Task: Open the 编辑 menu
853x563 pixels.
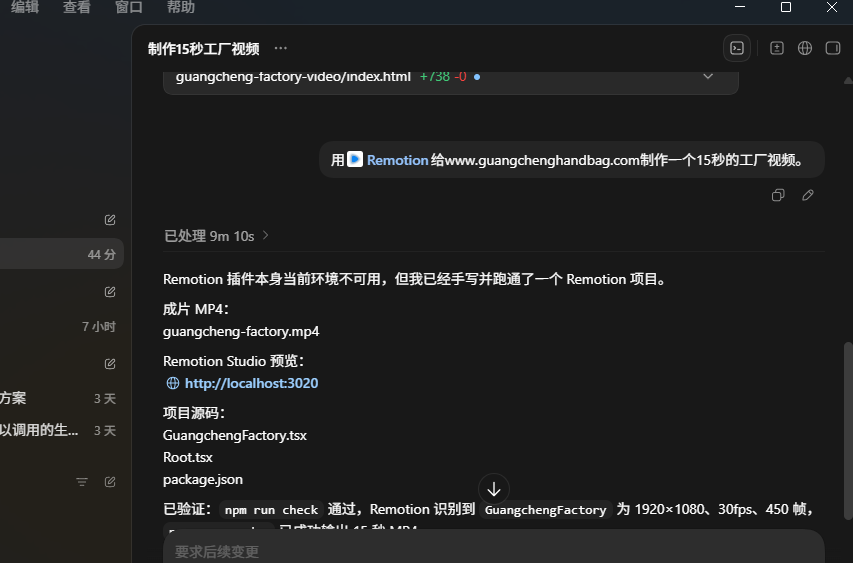Action: click(x=25, y=7)
